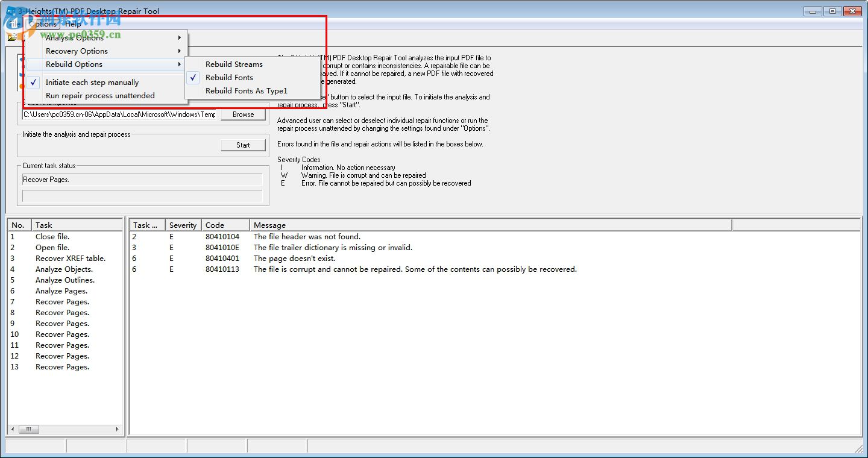This screenshot has height=458, width=868.
Task: Close the Repair Tool window
Action: point(852,11)
